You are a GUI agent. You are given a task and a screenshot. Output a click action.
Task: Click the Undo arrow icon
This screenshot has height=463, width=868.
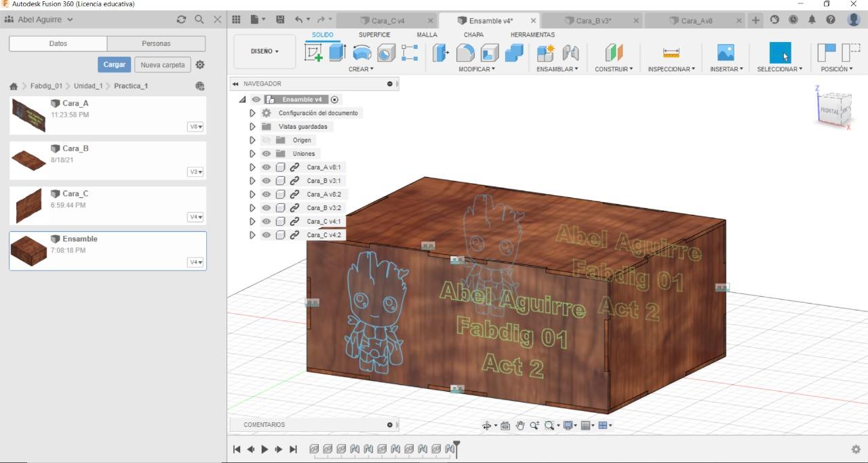(x=298, y=20)
